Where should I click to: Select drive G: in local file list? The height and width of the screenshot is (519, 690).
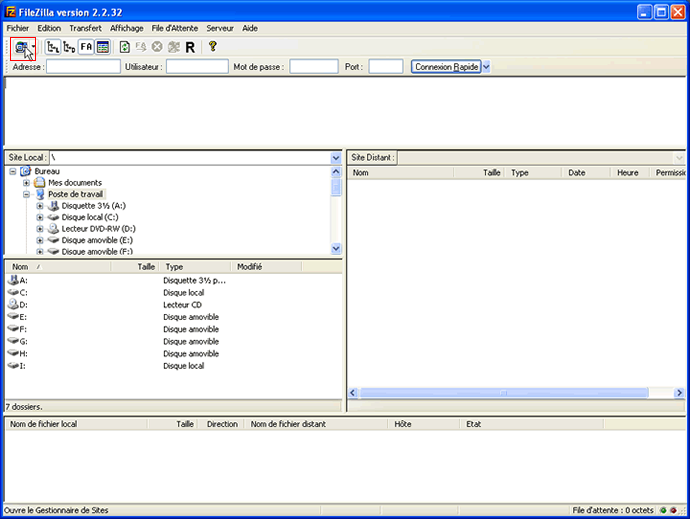click(23, 342)
